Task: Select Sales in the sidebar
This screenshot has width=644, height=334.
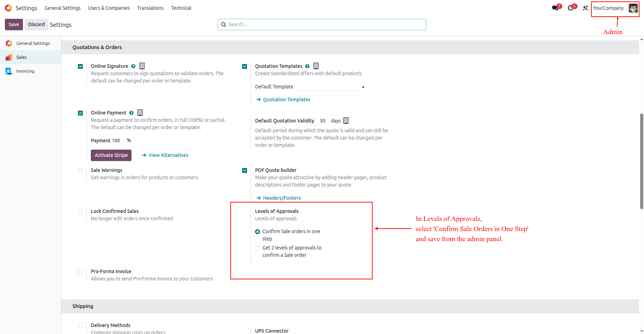Action: click(30, 57)
